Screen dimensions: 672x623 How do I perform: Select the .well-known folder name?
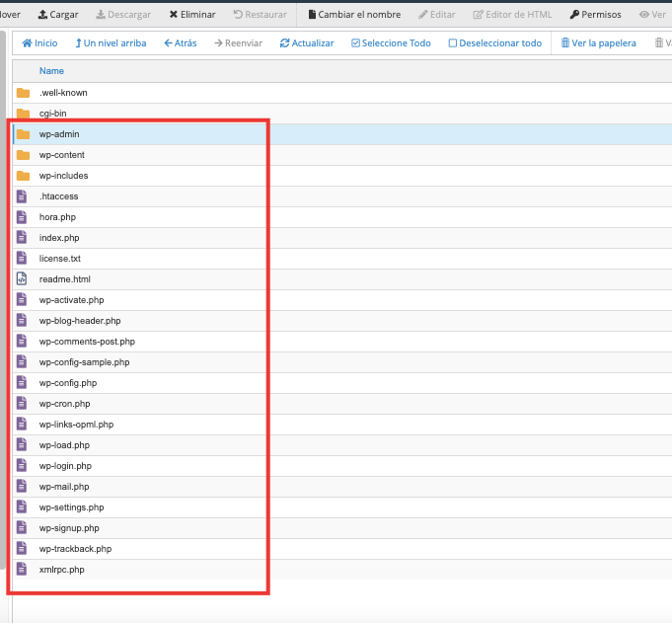pyautogui.click(x=63, y=93)
